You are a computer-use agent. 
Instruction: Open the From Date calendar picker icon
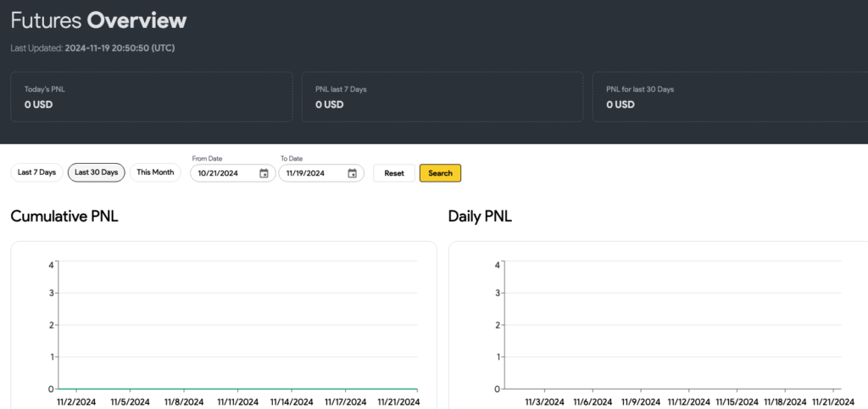pos(264,173)
